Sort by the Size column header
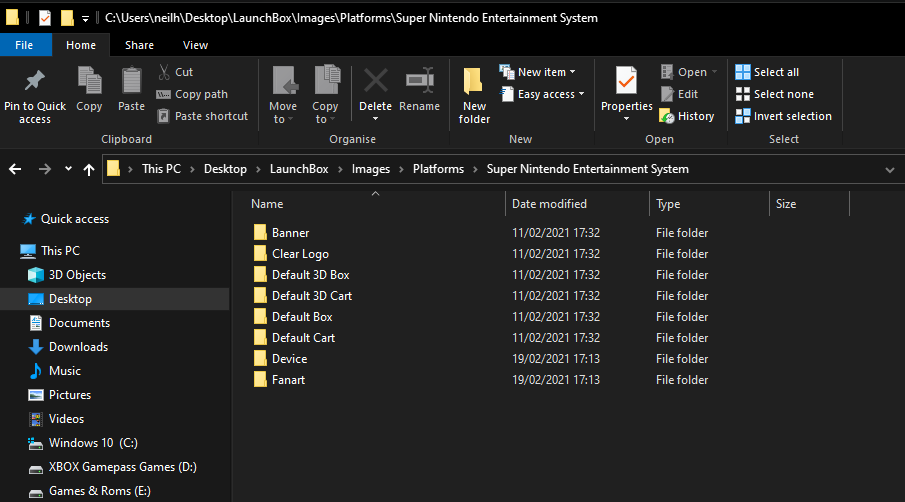 pyautogui.click(x=786, y=204)
